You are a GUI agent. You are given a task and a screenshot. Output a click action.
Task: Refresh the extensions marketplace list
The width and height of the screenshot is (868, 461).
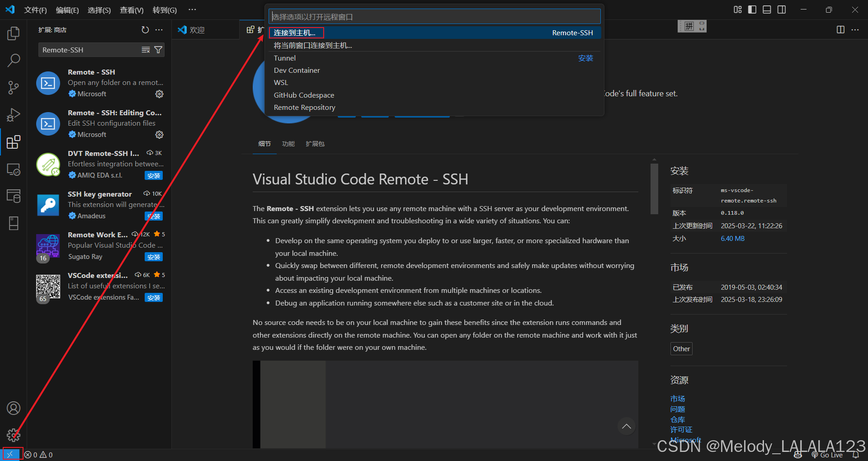pyautogui.click(x=145, y=30)
